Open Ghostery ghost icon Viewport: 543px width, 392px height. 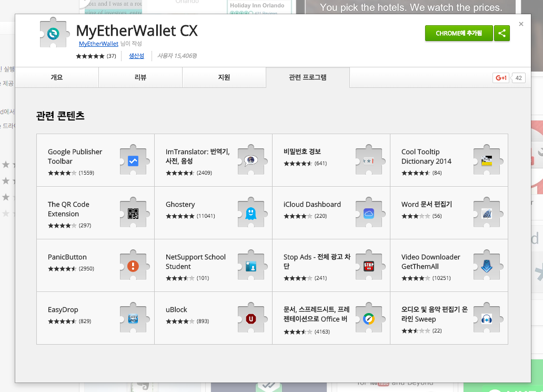[x=252, y=213]
